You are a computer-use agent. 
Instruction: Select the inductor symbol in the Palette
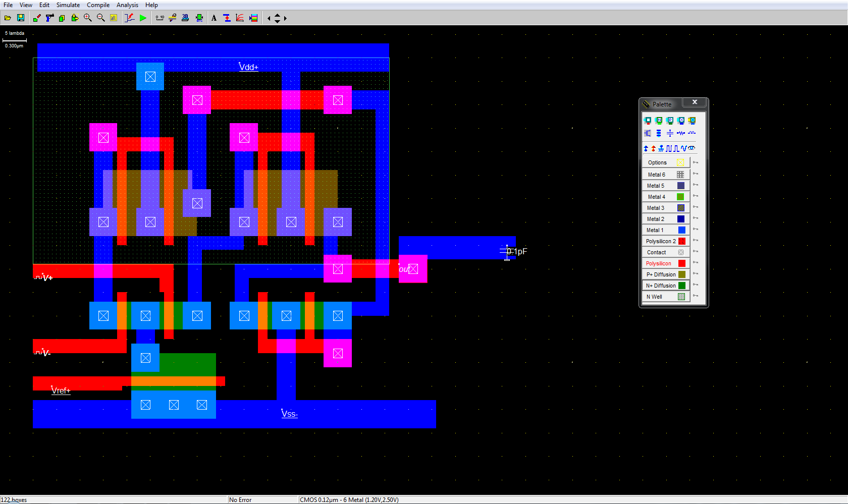coord(692,133)
